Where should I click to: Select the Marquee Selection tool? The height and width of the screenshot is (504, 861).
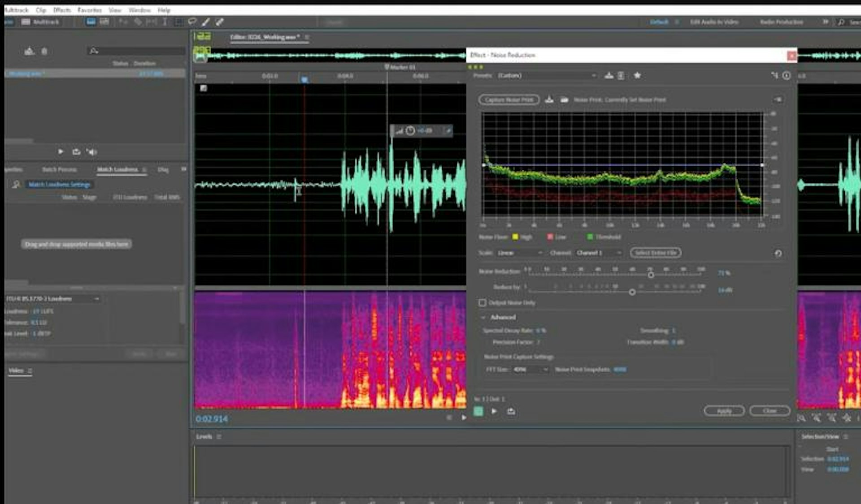178,22
